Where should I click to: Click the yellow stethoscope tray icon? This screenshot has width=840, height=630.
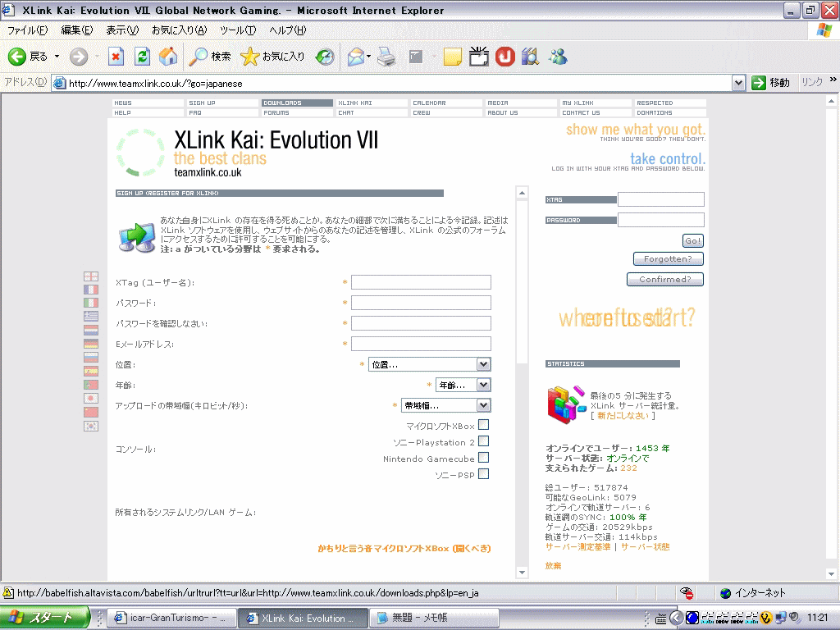coord(766,618)
